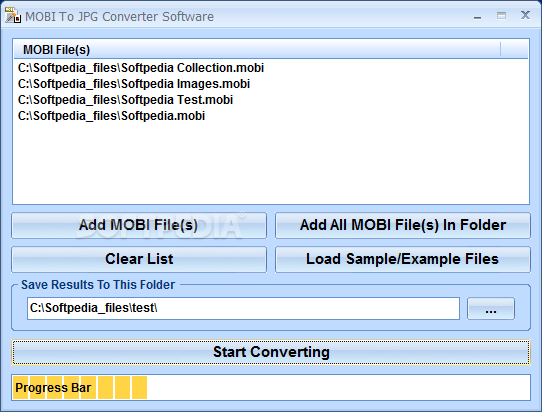The height and width of the screenshot is (412, 542).
Task: Click the yellow progress bar
Action: 271,387
